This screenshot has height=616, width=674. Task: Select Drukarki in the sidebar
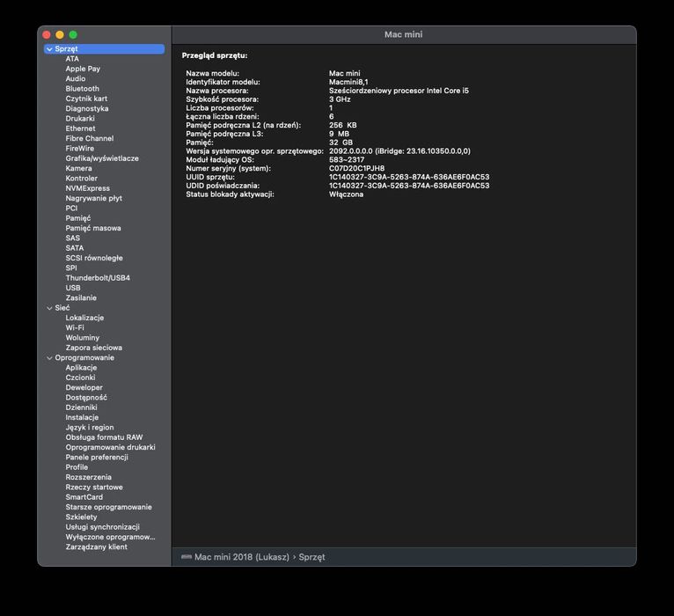(x=80, y=119)
